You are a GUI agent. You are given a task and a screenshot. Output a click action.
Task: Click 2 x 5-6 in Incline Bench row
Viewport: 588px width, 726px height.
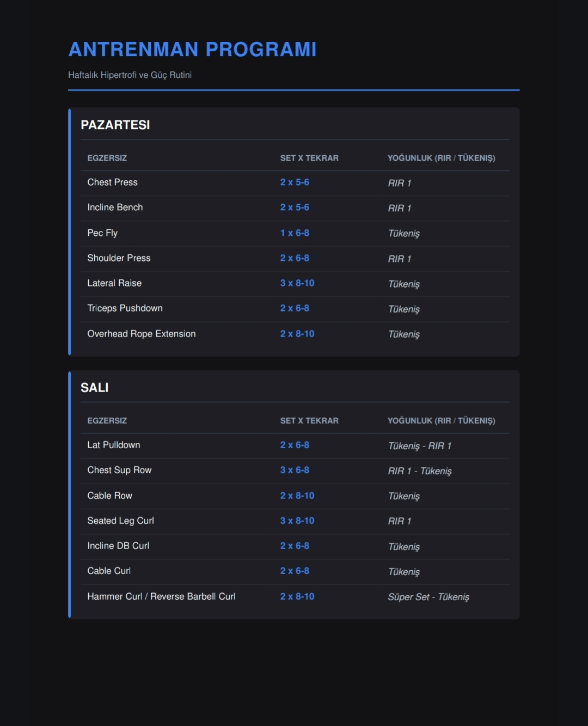point(295,208)
